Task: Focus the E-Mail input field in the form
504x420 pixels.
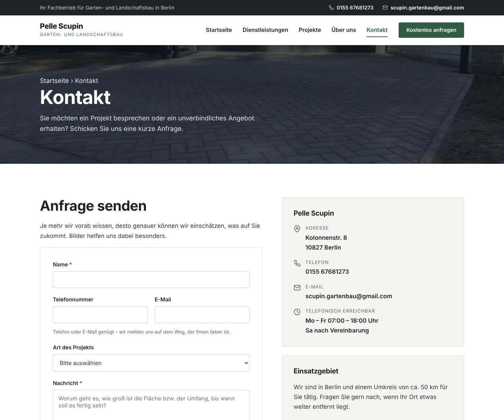Action: [x=202, y=315]
